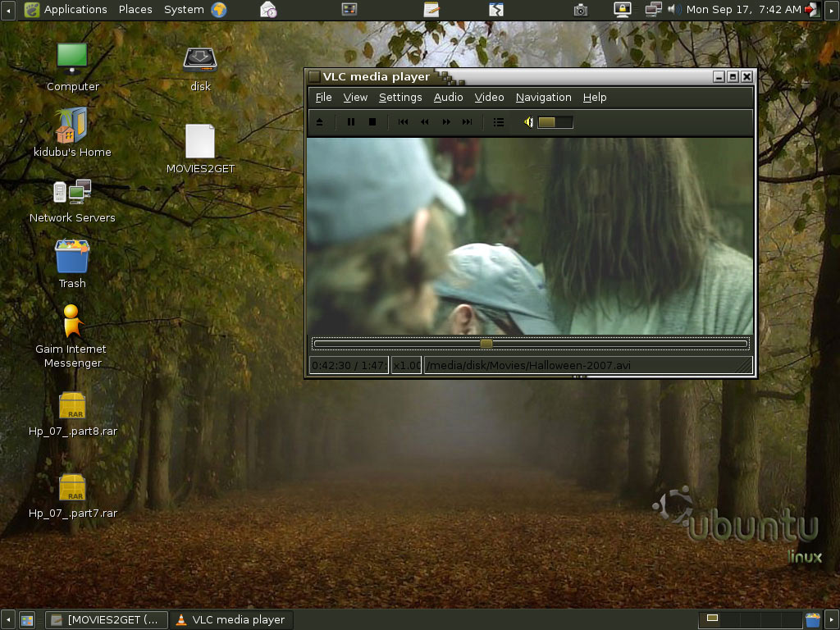Select the Hp_07_.part7.rar archive
840x630 pixels.
(x=72, y=496)
